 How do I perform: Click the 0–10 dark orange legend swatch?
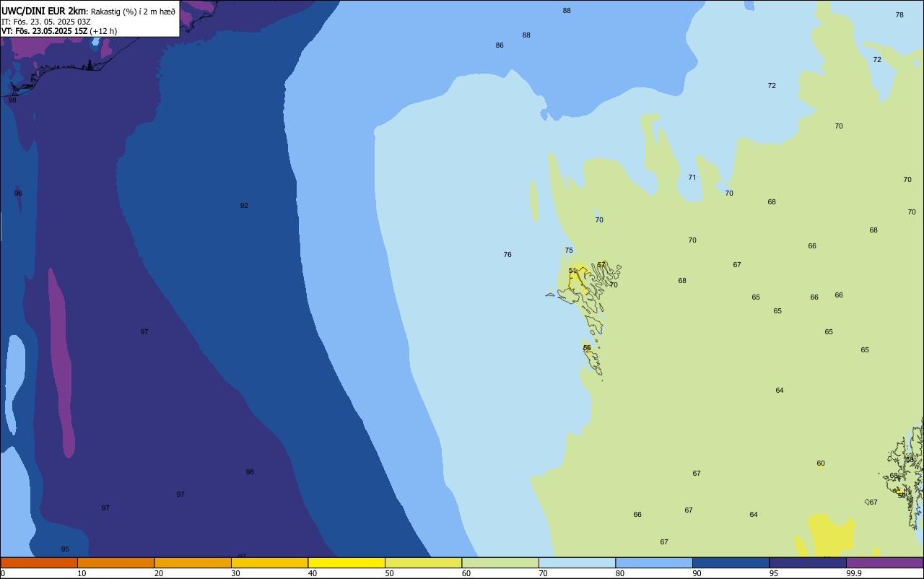39,562
